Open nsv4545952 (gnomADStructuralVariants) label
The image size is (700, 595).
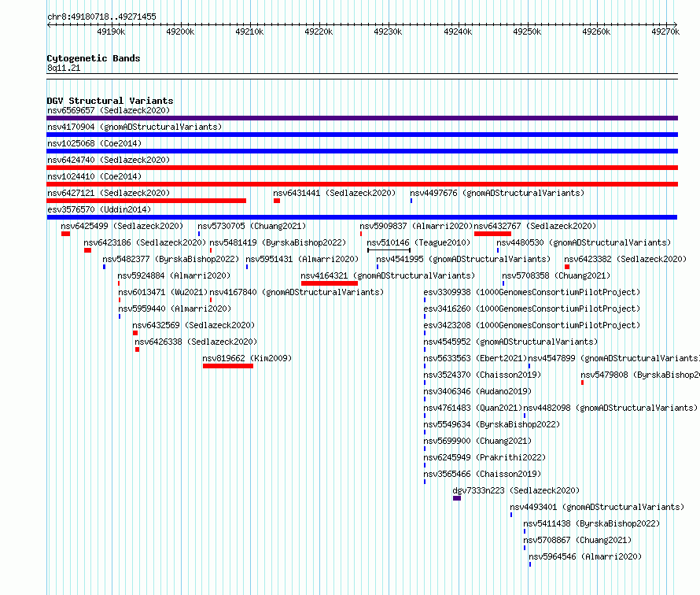tap(510, 342)
